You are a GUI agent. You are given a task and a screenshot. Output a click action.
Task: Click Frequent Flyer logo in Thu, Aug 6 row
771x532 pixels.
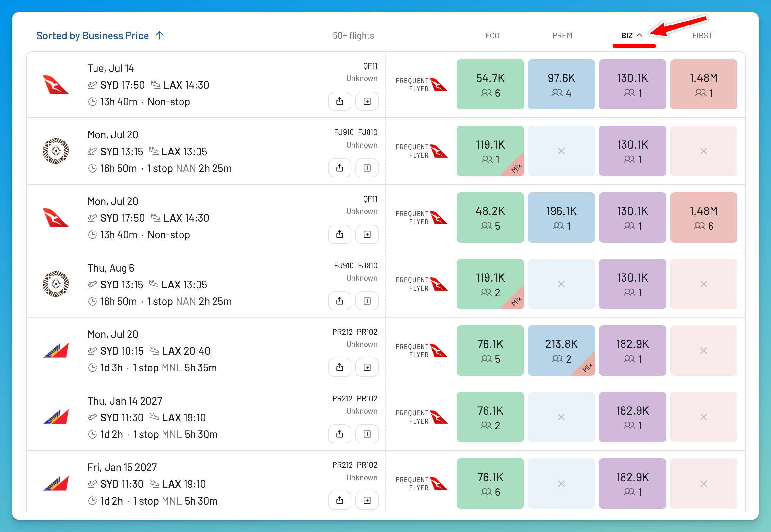421,284
